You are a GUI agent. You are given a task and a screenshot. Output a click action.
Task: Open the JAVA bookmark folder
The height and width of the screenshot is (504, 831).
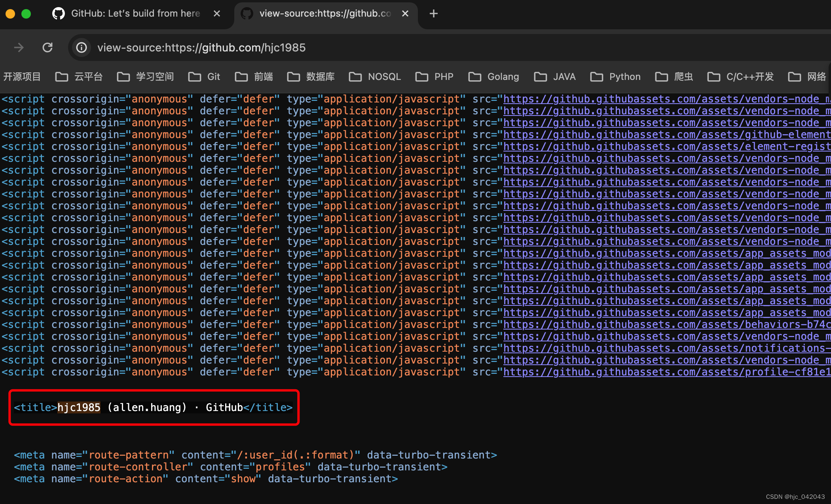[555, 77]
